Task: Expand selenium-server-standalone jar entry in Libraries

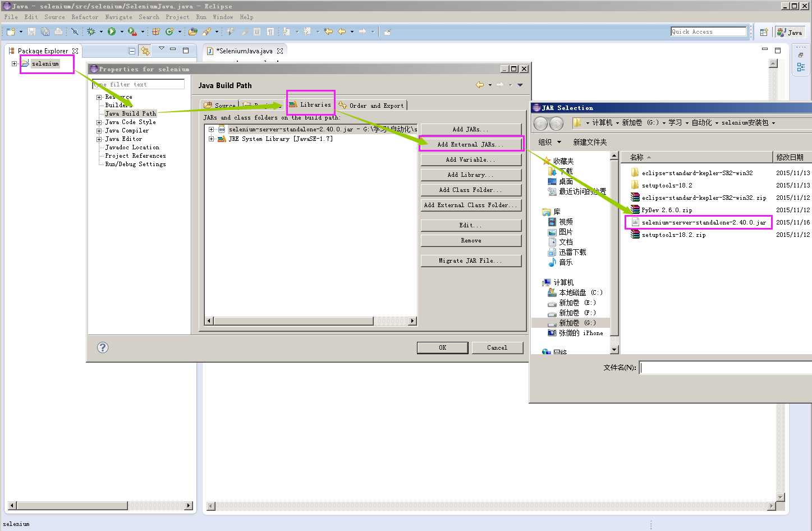Action: pos(212,130)
